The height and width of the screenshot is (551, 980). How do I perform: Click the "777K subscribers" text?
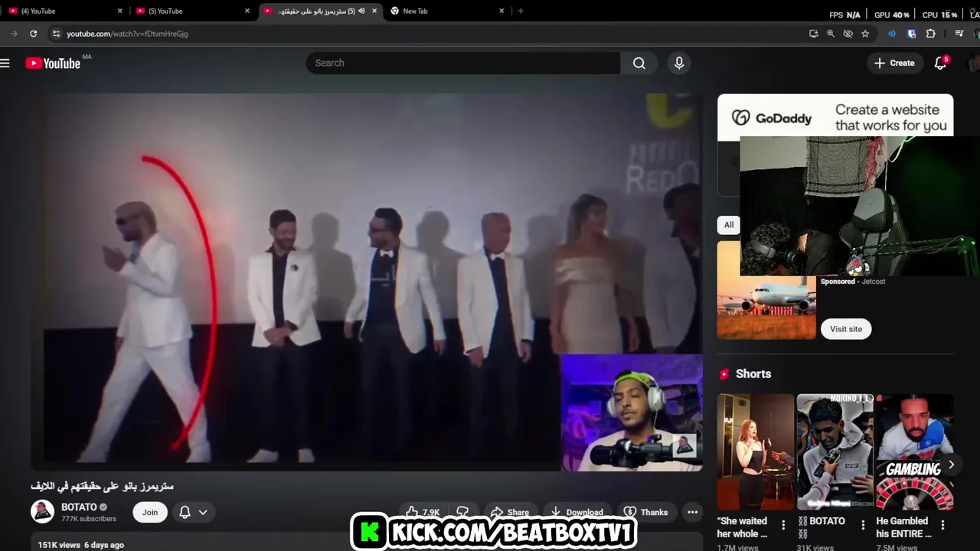pos(89,519)
